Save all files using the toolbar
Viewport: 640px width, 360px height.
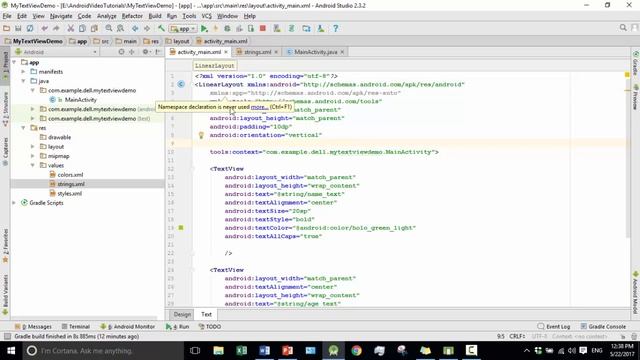(18, 29)
